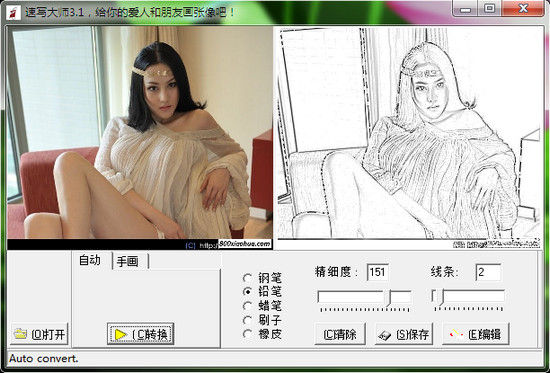The height and width of the screenshot is (373, 550).
Task: Click the disk icon on the Save button
Action: tap(384, 335)
